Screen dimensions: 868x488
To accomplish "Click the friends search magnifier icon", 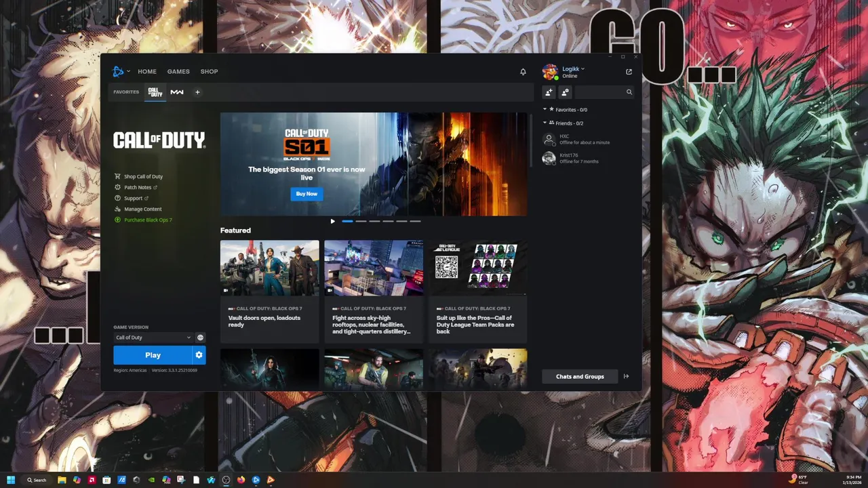I will (629, 92).
